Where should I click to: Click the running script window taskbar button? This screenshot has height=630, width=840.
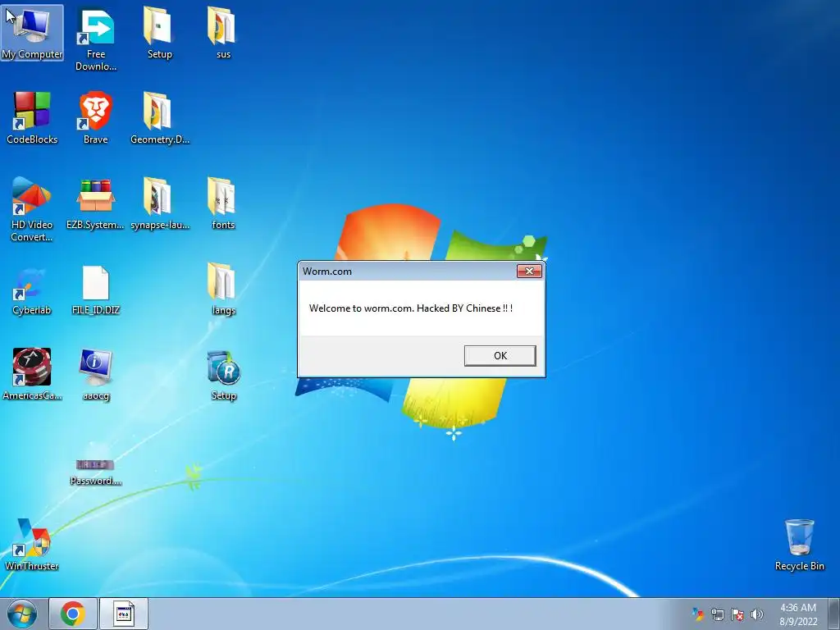pos(124,614)
